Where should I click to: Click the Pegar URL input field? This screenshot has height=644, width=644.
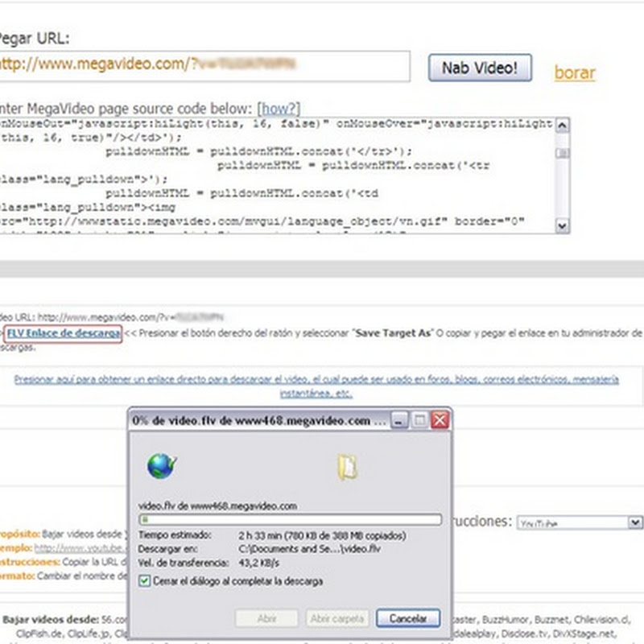204,66
